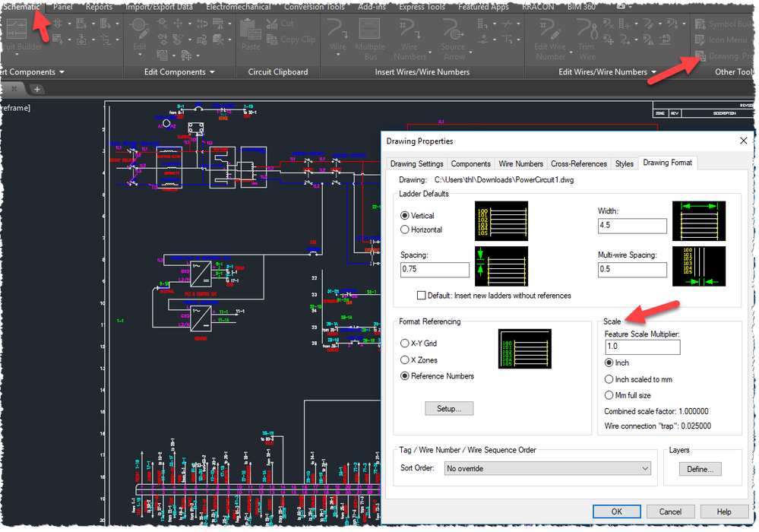The image size is (759, 532).
Task: Open Drawing Properties from ribbon
Action: point(724,56)
